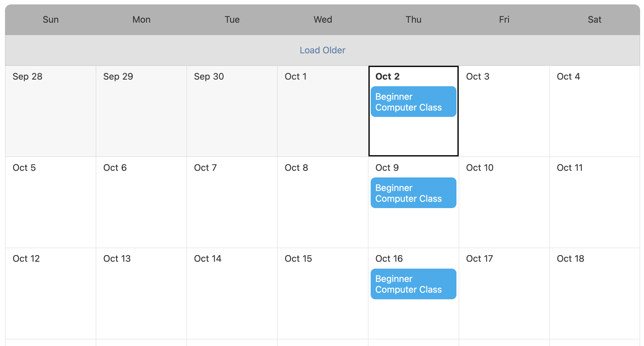Select the Sep 30 day cell
Image resolution: width=644 pixels, height=346 pixels.
pyautogui.click(x=232, y=116)
